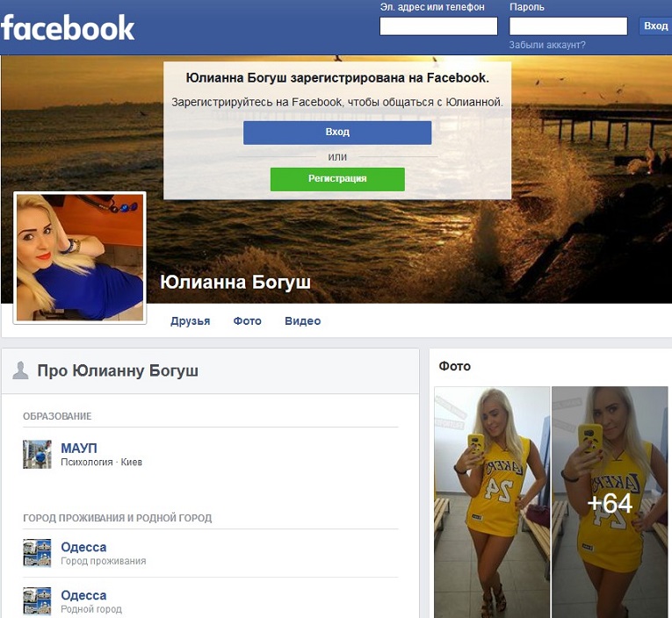Click the person silhouette icon beside Про Юлианну Богуш
This screenshot has height=618, width=672.
(20, 370)
